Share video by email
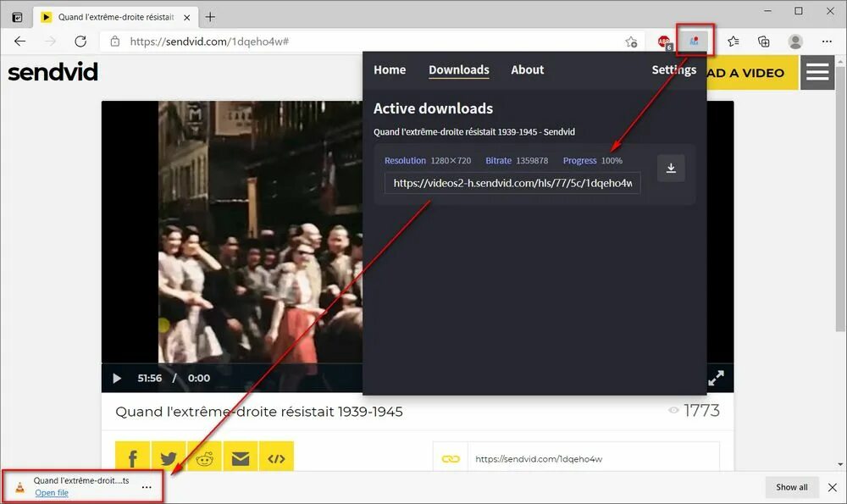This screenshot has width=847, height=504. click(x=241, y=458)
